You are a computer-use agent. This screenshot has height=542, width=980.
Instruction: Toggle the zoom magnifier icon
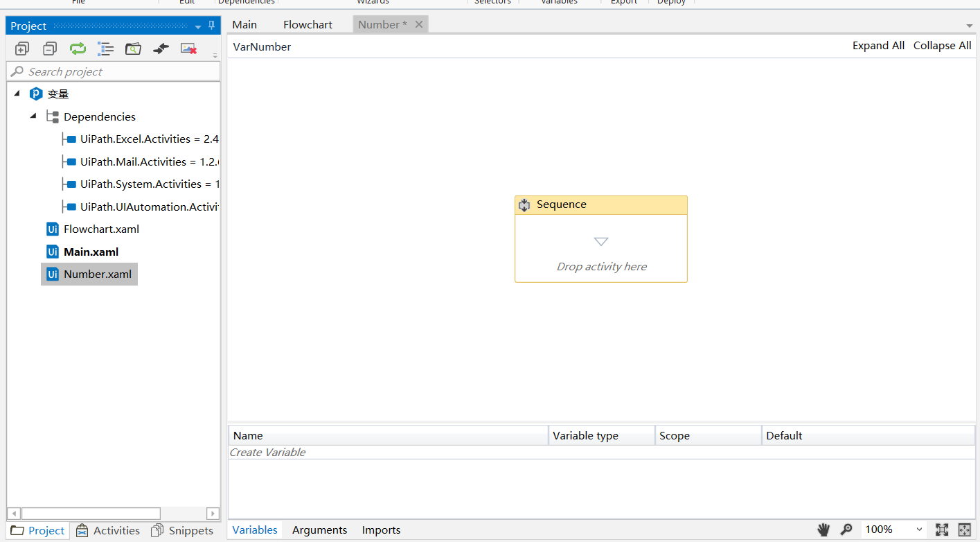pos(846,530)
